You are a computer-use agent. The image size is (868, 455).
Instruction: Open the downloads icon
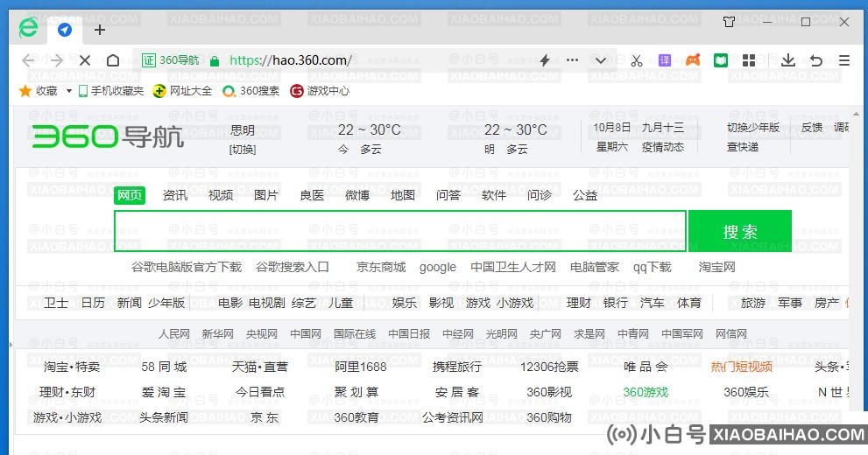[x=787, y=59]
